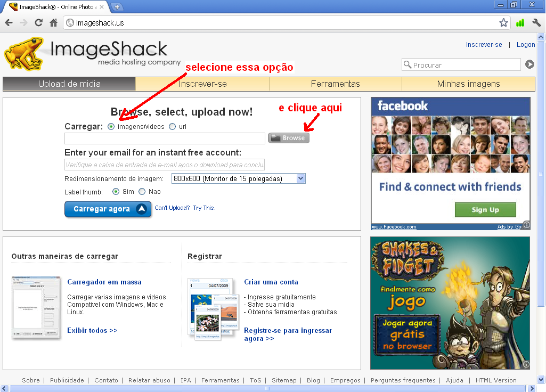Click the ad info icon on Facebook ad
The width and height of the screenshot is (546, 392).
click(527, 225)
